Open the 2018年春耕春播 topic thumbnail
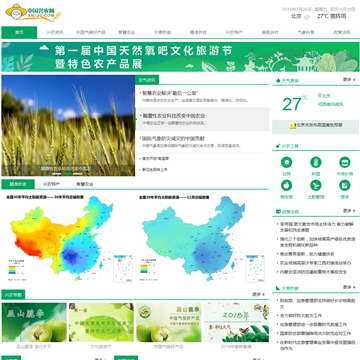This screenshot has height=360, width=360. click(x=236, y=322)
